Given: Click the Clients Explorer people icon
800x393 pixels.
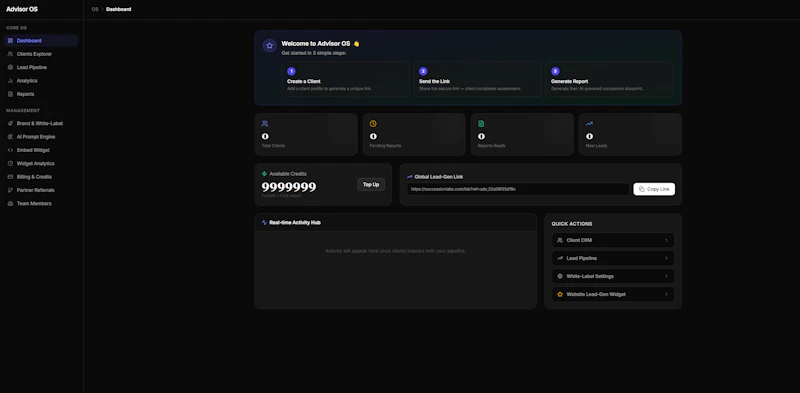Looking at the screenshot, I should 10,54.
